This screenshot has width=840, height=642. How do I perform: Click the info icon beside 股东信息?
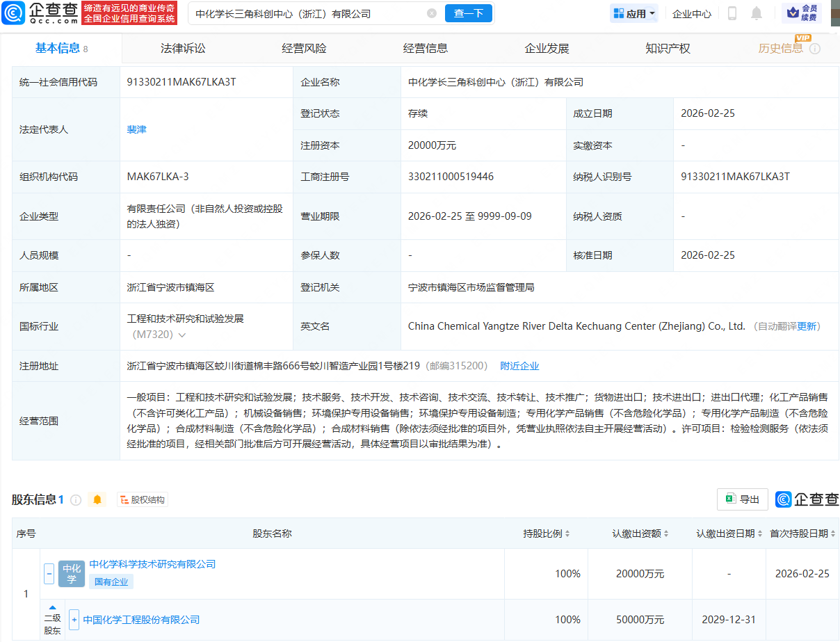coord(76,499)
